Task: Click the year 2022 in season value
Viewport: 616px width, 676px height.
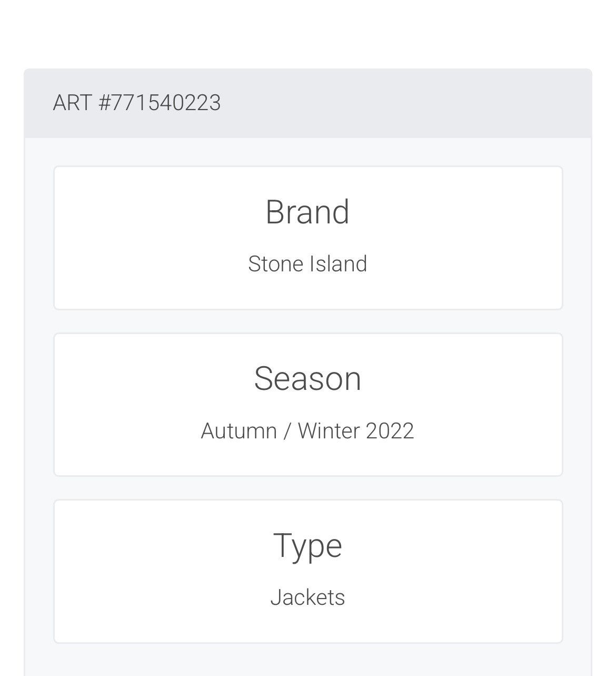Action: 390,430
